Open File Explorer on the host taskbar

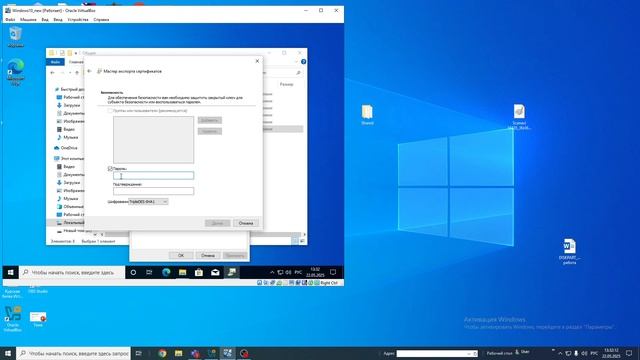pyautogui.click(x=178, y=353)
